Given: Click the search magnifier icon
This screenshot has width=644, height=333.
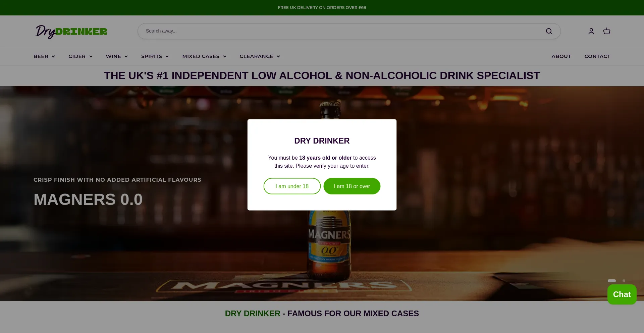Looking at the screenshot, I should coord(549,31).
